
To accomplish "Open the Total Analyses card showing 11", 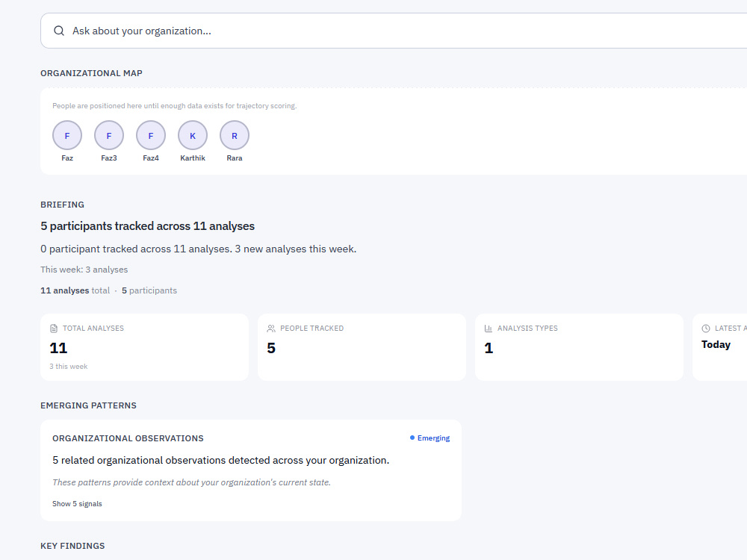I will coord(144,347).
